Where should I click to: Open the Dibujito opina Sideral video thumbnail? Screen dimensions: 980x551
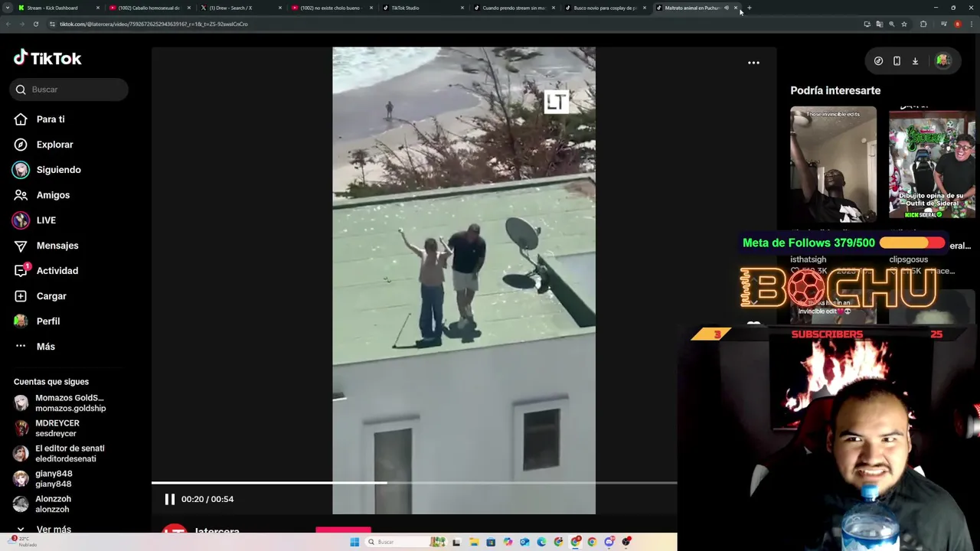coord(932,164)
